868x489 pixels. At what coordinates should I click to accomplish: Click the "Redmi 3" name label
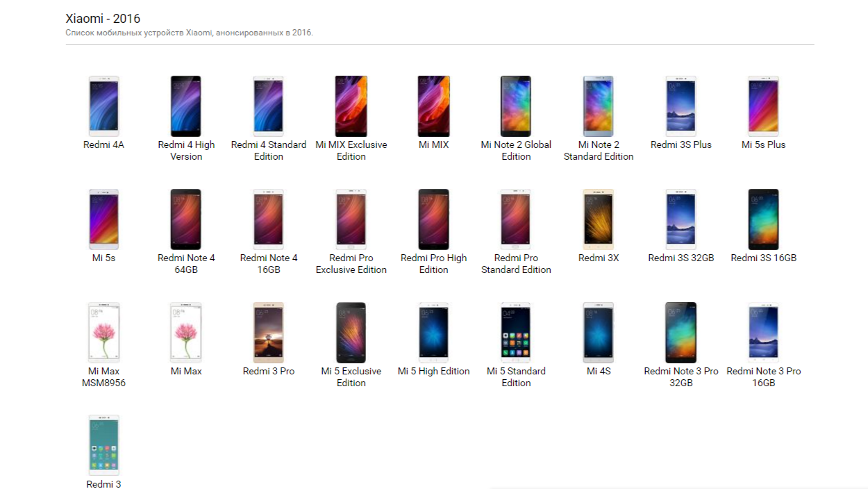coord(103,485)
